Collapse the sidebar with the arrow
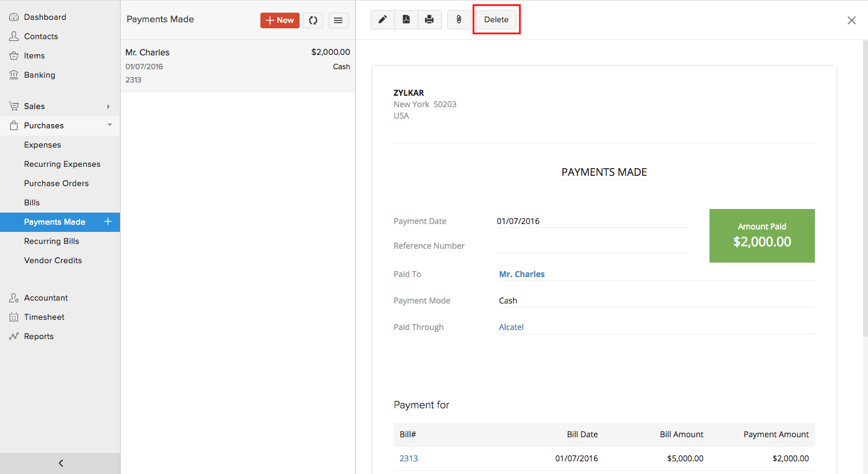Viewport: 868px width, 474px height. click(60, 463)
